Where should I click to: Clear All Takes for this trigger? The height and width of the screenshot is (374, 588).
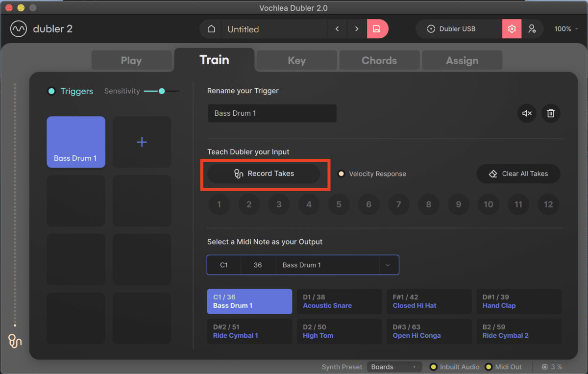(x=518, y=174)
